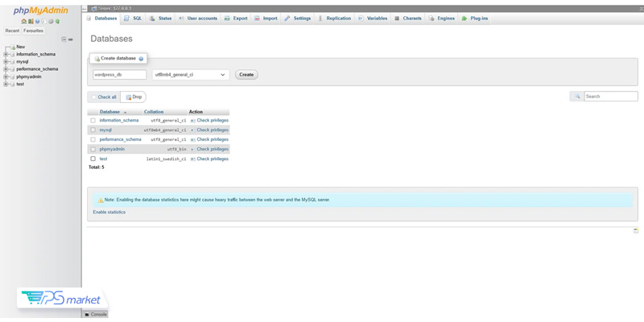Click privileges icon in performance_schema row

[193, 139]
